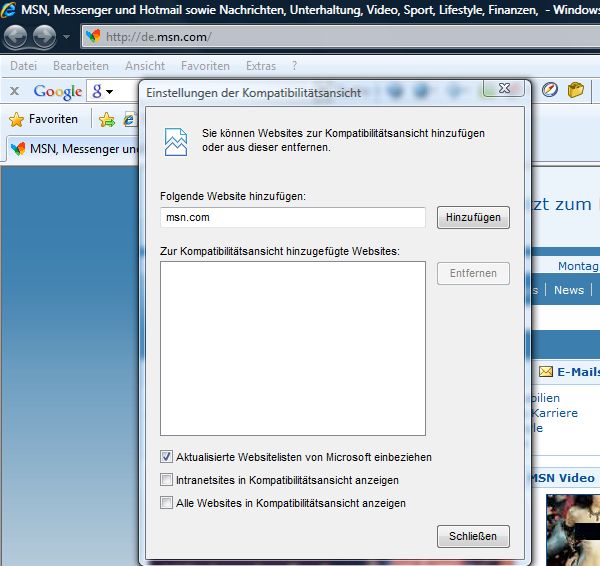Click the broken page compatibility icon

click(x=176, y=142)
